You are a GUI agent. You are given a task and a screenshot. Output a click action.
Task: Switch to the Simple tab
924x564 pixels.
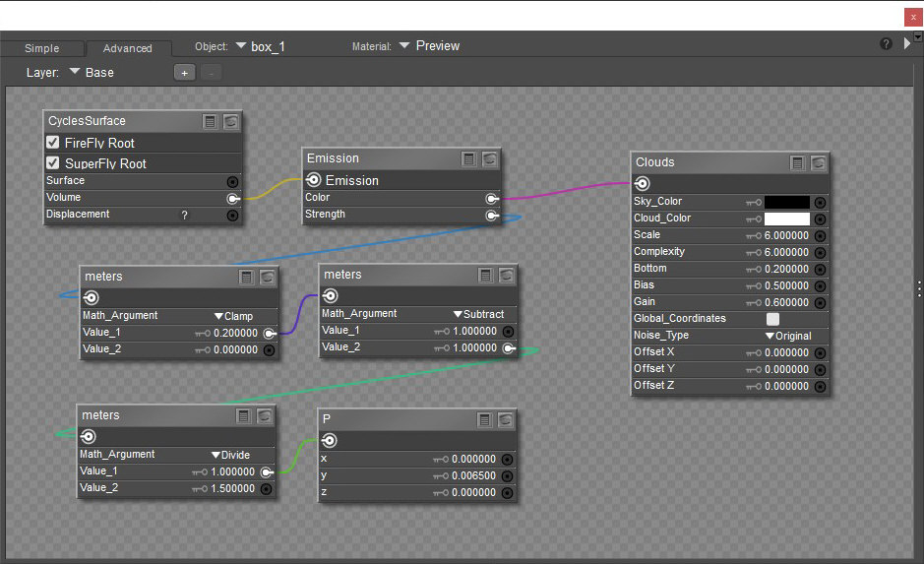point(41,48)
